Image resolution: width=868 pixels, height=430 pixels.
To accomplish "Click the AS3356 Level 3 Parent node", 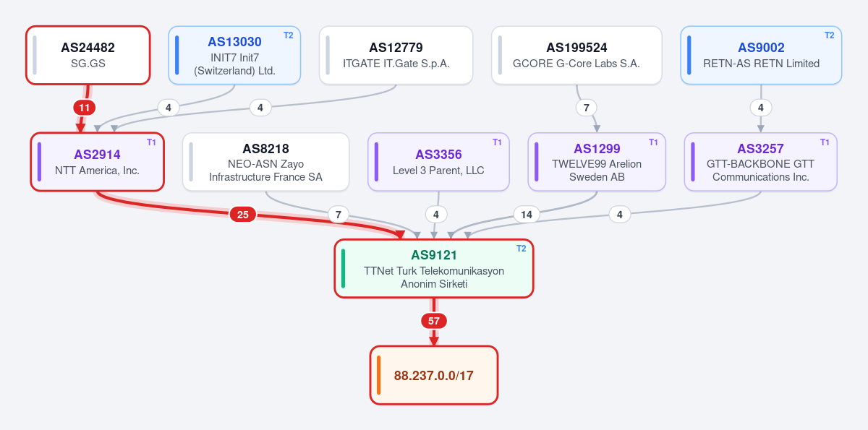I will coord(438,162).
